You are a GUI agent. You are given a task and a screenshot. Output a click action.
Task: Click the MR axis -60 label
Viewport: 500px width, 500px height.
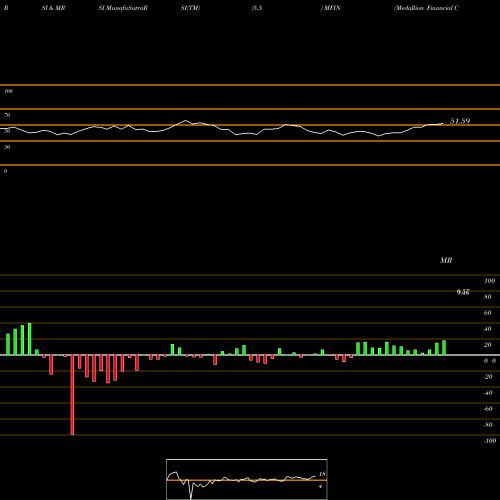(488, 409)
